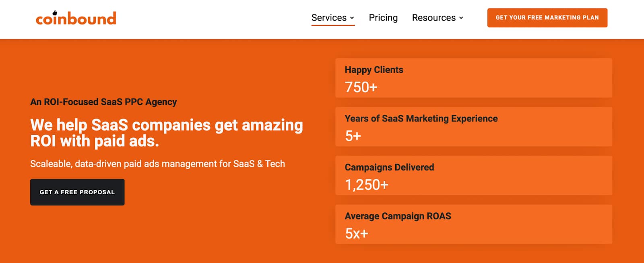Click the 5+ years figure

pyautogui.click(x=353, y=136)
